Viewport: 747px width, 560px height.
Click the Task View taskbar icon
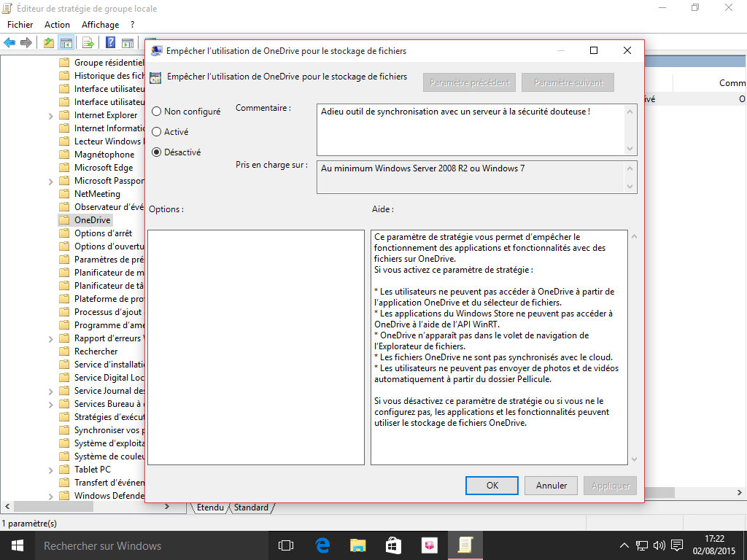tap(286, 545)
